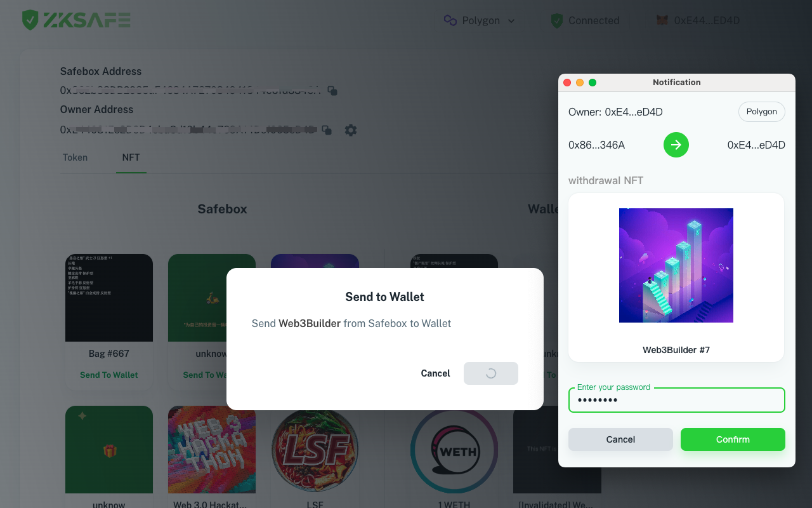Click the Polygon chain logo icon
This screenshot has height=508, width=812.
click(x=450, y=21)
